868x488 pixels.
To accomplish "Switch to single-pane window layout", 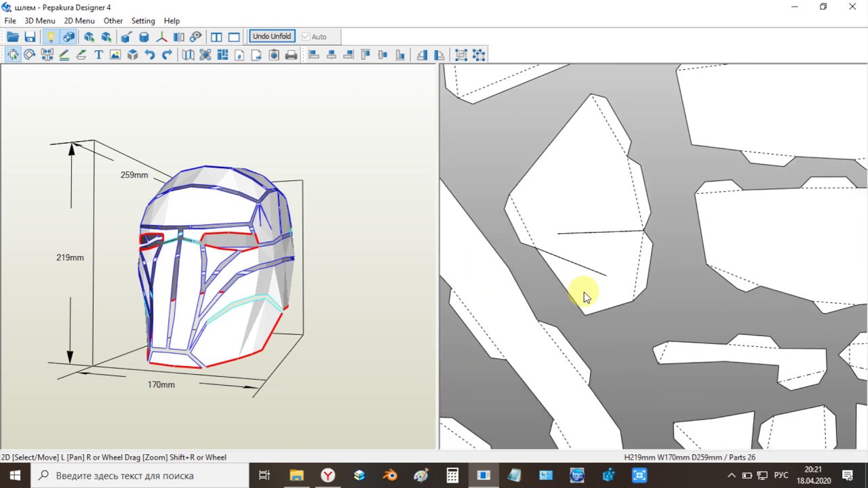I will pyautogui.click(x=234, y=37).
